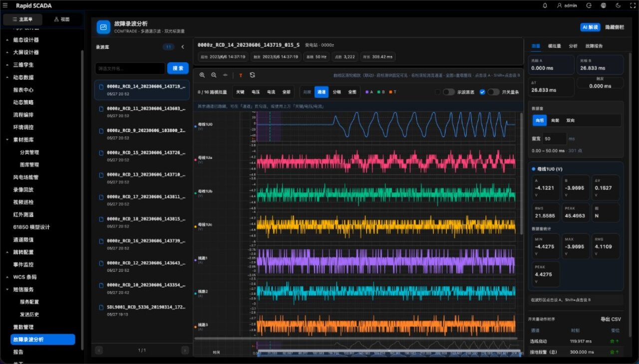Open the notifications bell
639x364 pixels.
[545, 5]
